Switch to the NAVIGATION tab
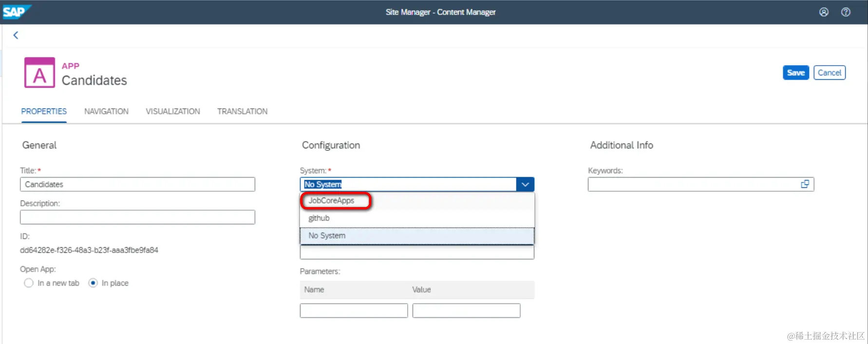The width and height of the screenshot is (868, 344). click(x=106, y=111)
